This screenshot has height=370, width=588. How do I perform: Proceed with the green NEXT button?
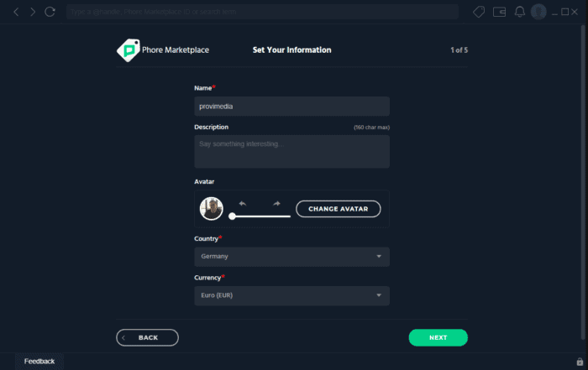[438, 337]
